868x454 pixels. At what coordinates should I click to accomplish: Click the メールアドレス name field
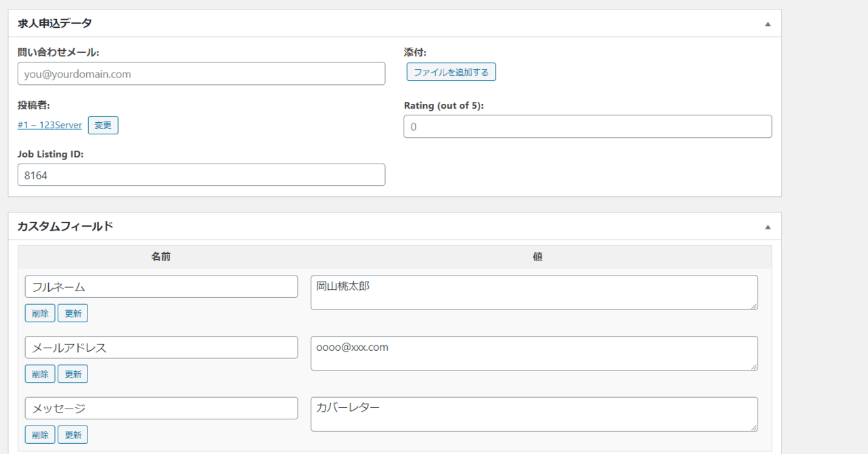161,347
